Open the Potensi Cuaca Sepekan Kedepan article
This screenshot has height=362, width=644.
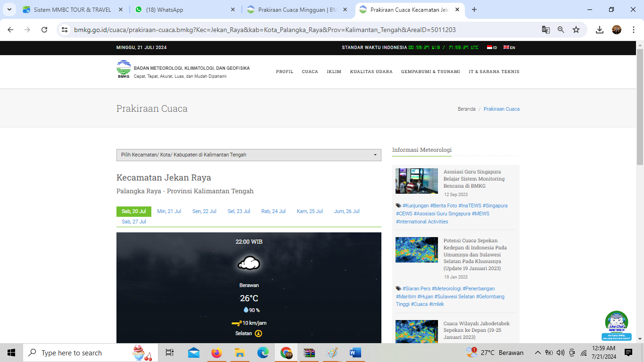pos(476,254)
